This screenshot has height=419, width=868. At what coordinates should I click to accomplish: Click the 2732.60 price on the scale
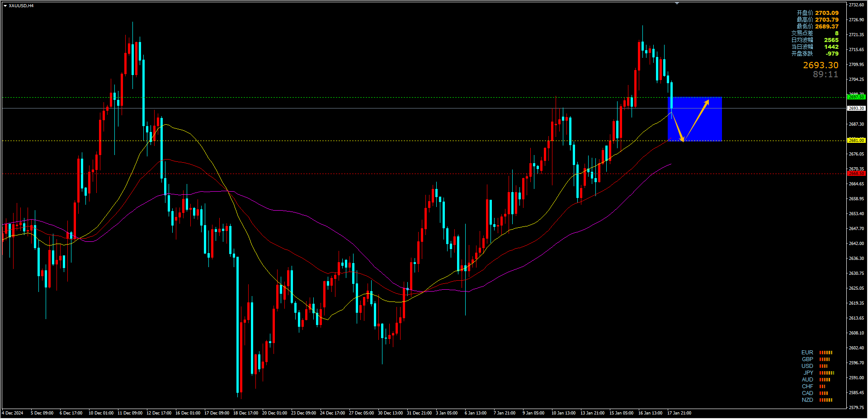tap(856, 5)
